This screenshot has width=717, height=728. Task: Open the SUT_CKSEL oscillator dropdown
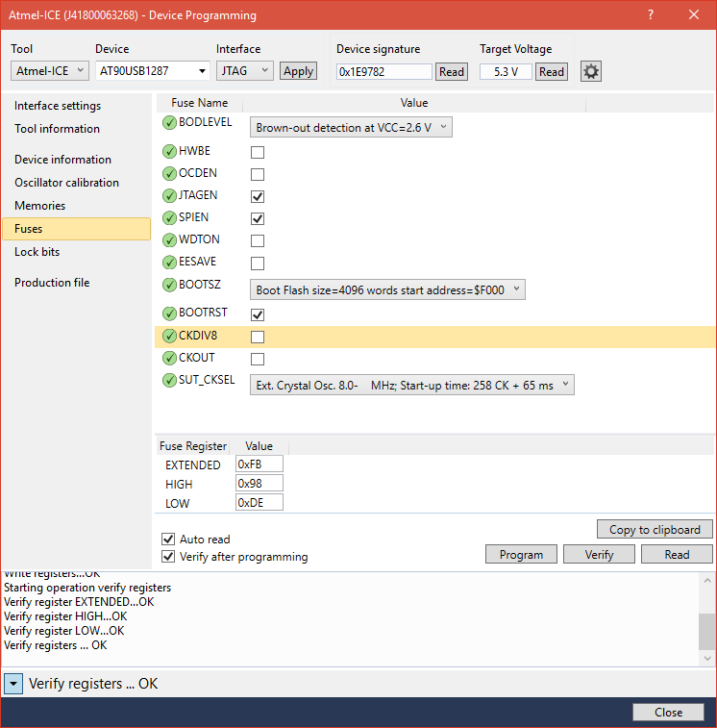coord(412,385)
